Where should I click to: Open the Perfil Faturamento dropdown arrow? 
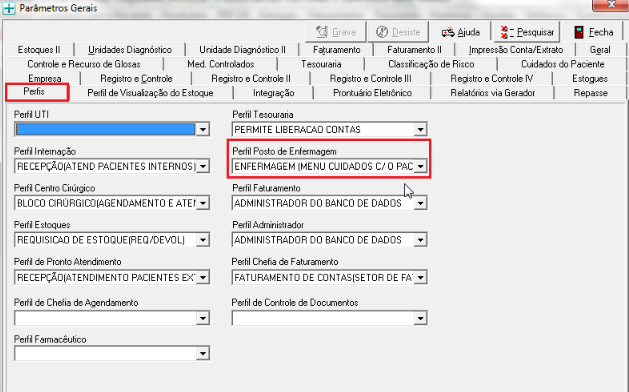click(420, 203)
